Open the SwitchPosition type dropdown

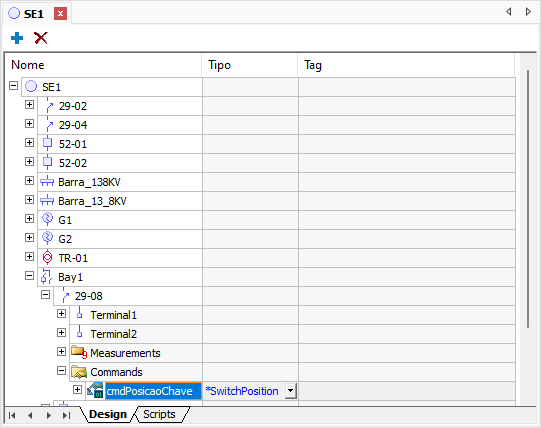click(291, 391)
